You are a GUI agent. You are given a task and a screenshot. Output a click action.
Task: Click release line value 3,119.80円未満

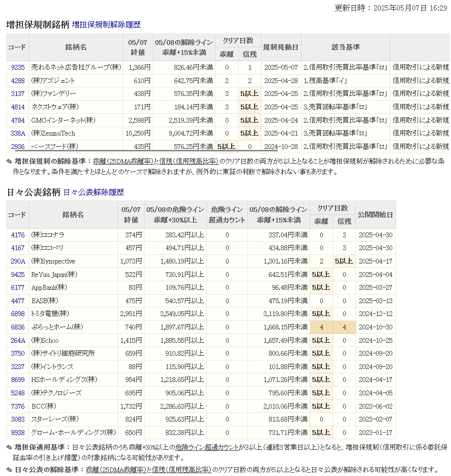(286, 314)
